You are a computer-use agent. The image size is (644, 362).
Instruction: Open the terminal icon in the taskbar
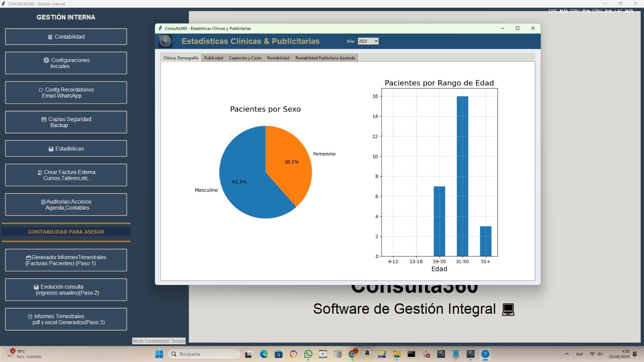coord(411,354)
